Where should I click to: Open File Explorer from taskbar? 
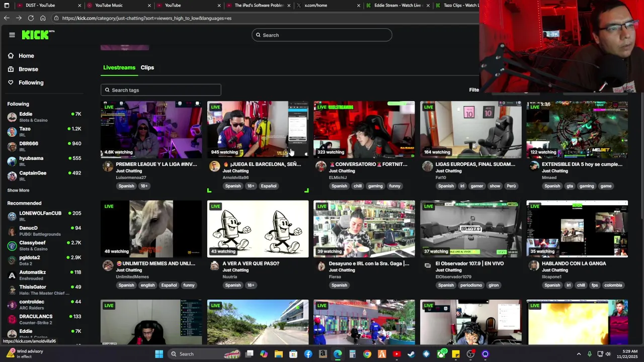pyautogui.click(x=279, y=354)
